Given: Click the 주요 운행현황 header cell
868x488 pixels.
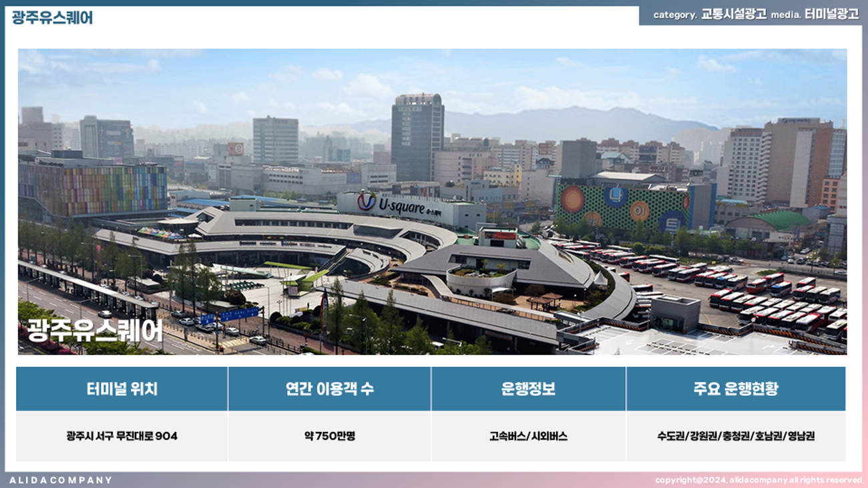Looking at the screenshot, I should [x=735, y=389].
